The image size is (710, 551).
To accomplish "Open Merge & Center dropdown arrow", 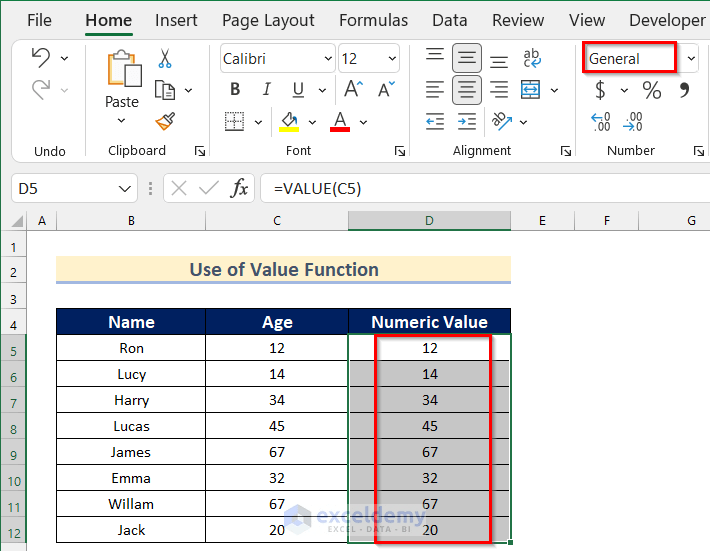I will (x=554, y=90).
